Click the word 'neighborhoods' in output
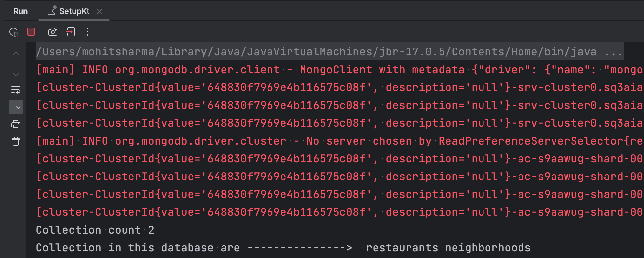Image resolution: width=644 pixels, height=258 pixels. [x=488, y=248]
